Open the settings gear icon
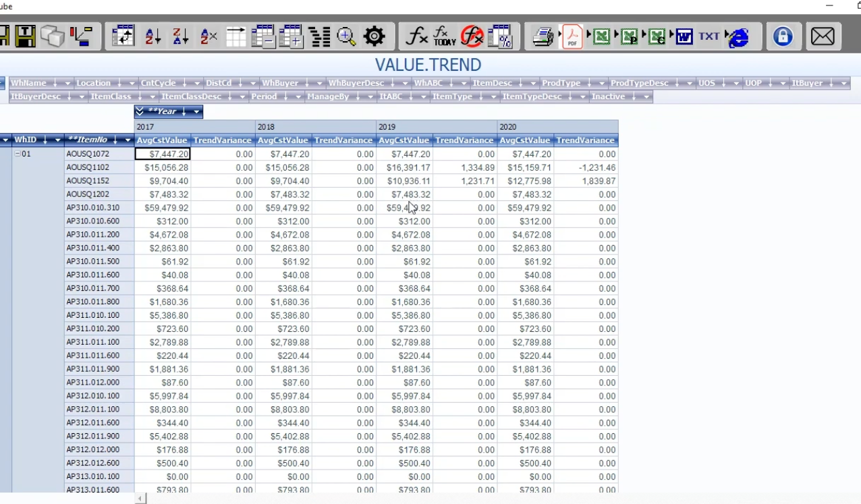The height and width of the screenshot is (504, 861). (374, 36)
